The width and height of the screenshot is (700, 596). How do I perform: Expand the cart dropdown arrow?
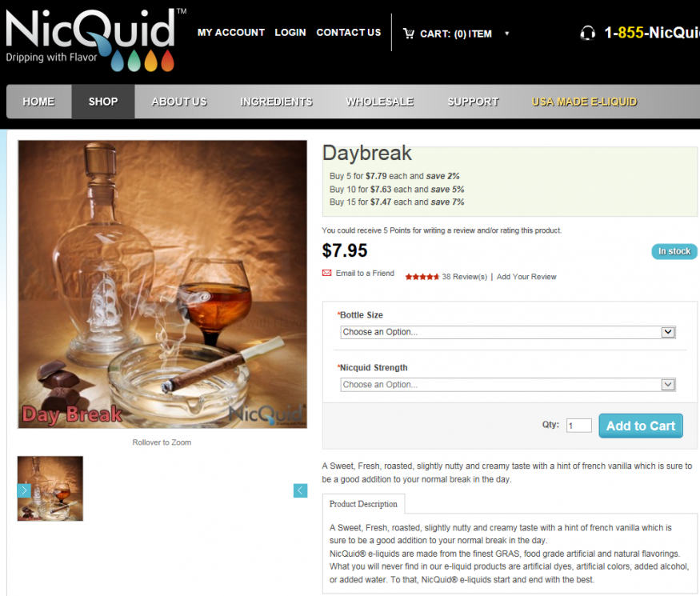[506, 34]
